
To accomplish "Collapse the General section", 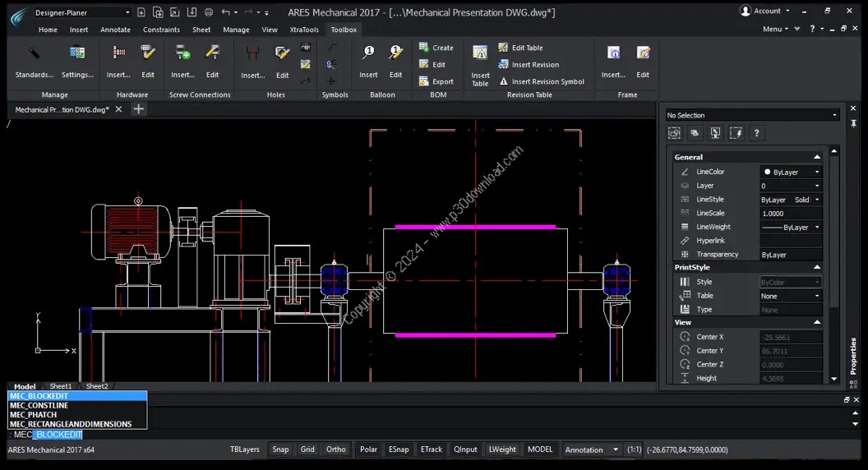I will pyautogui.click(x=817, y=157).
